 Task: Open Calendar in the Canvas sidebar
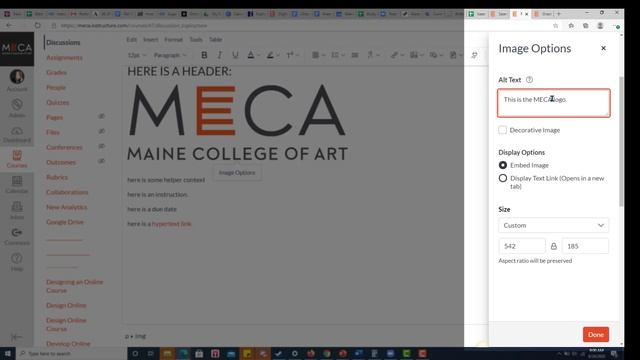(x=17, y=184)
